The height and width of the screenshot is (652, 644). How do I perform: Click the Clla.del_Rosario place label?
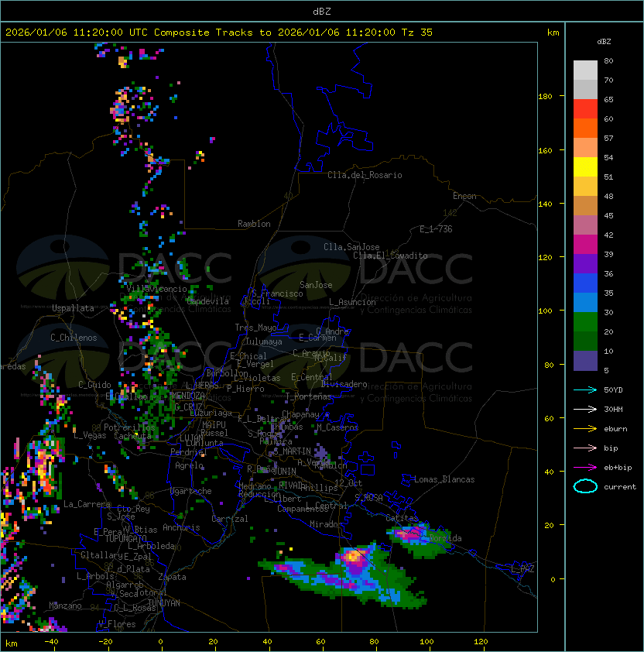(x=365, y=175)
